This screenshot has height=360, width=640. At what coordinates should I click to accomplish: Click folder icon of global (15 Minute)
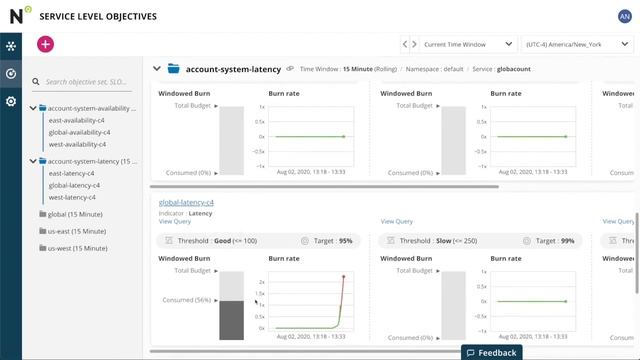(x=42, y=214)
